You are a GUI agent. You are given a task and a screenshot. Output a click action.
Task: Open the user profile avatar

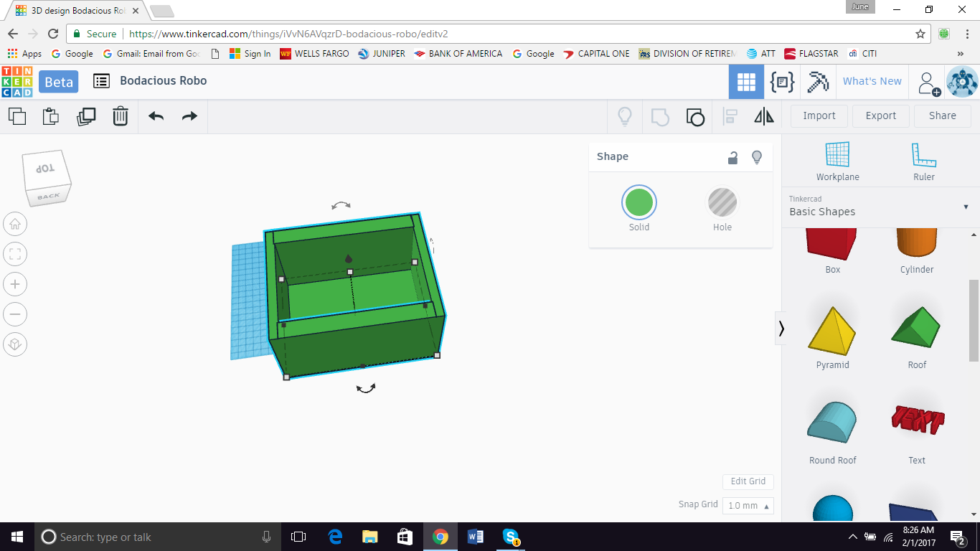pos(962,82)
